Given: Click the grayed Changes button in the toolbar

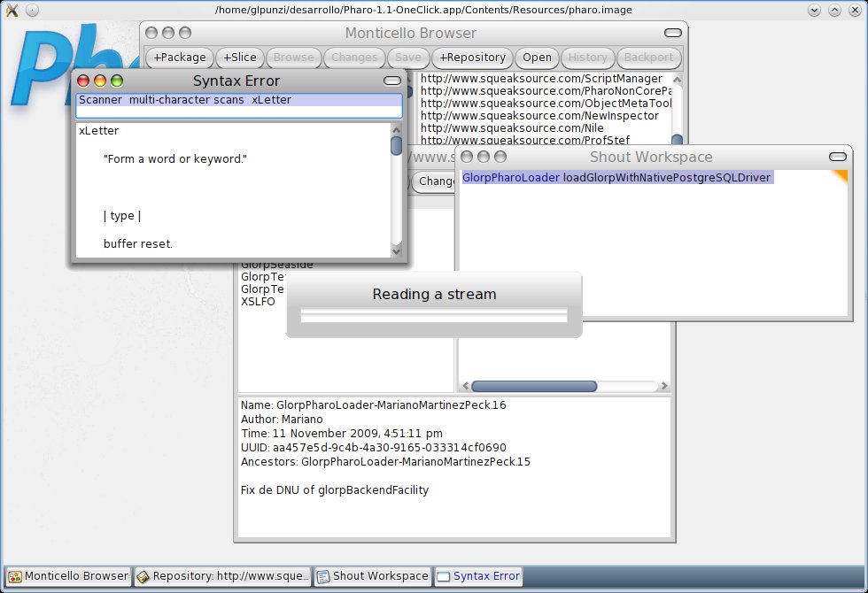Looking at the screenshot, I should (354, 58).
